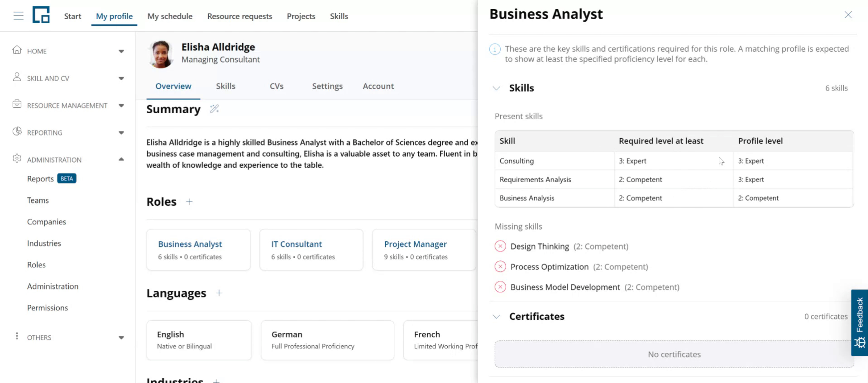Screen dimensions: 868x383
Task: Expand the HOME sidebar section
Action: click(x=121, y=51)
